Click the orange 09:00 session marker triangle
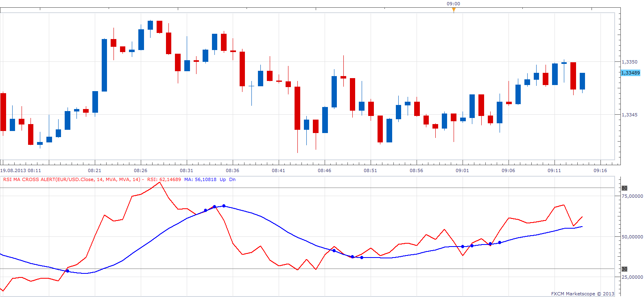 point(454,10)
